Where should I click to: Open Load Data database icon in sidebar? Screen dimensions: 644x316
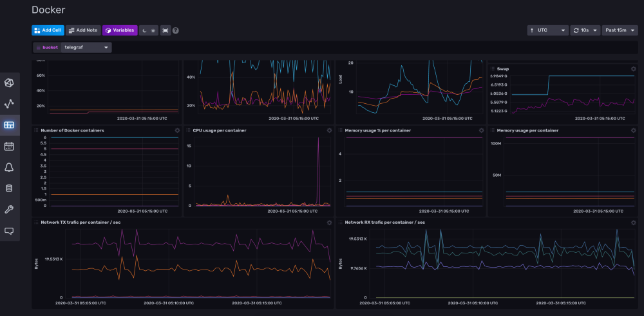click(x=9, y=188)
